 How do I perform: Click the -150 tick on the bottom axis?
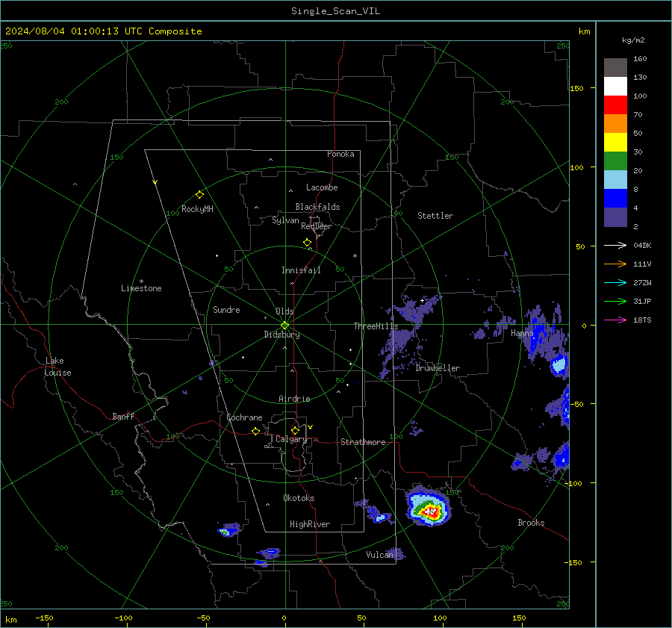click(x=44, y=618)
